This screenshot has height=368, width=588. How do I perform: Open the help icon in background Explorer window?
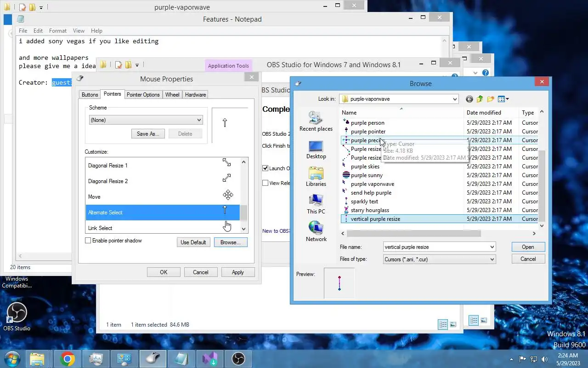pos(486,73)
